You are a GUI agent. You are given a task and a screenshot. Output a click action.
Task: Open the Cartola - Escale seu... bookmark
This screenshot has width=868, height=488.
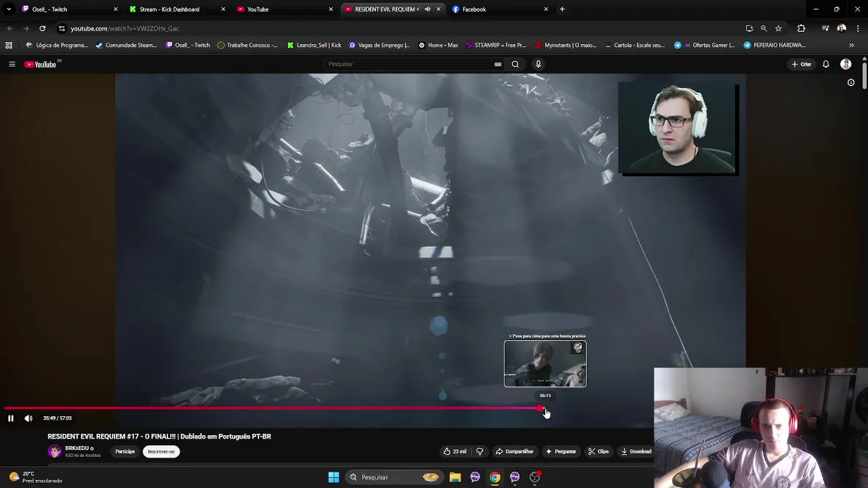coord(634,45)
